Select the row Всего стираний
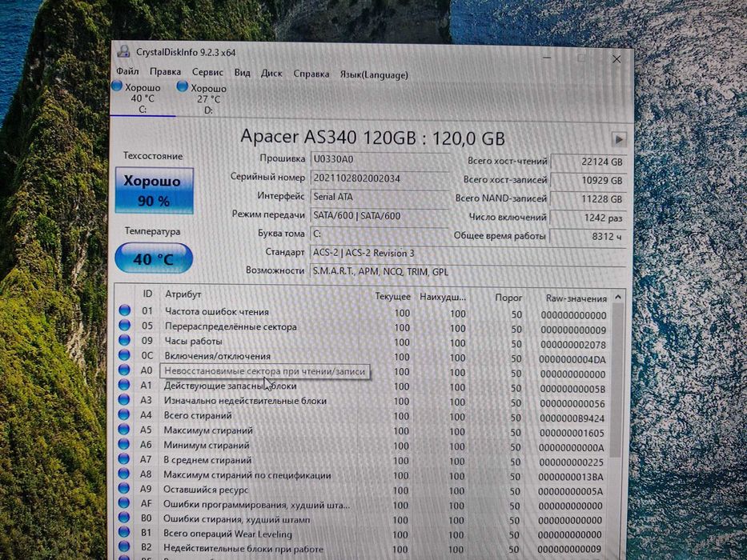The height and width of the screenshot is (560, 747). tap(363, 416)
